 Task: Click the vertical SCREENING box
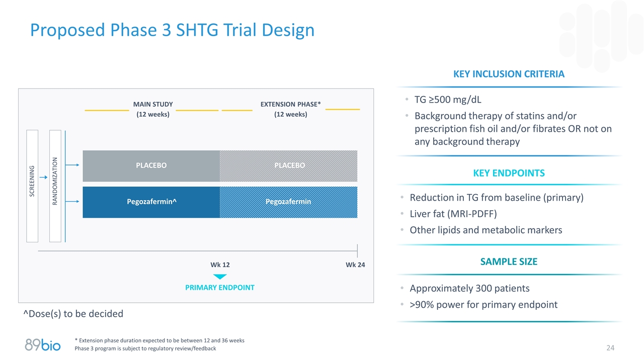pos(32,186)
